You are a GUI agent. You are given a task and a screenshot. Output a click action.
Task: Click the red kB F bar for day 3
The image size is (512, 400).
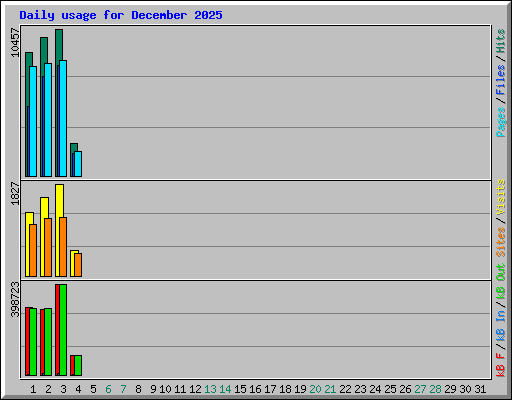pos(57,329)
